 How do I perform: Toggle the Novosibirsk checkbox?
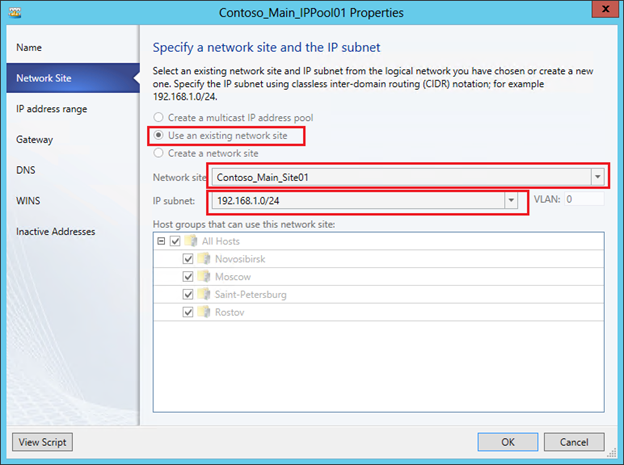pyautogui.click(x=187, y=259)
